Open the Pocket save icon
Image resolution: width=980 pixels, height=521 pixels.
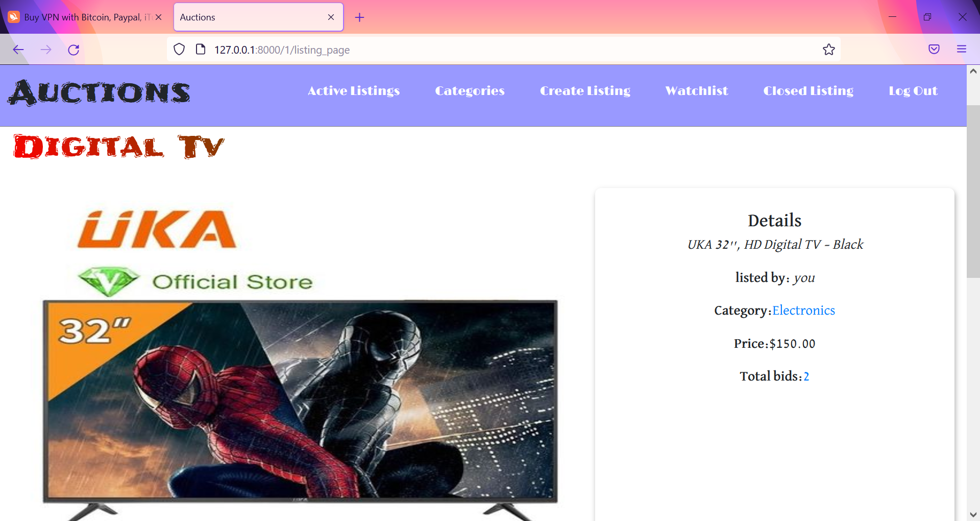click(934, 50)
